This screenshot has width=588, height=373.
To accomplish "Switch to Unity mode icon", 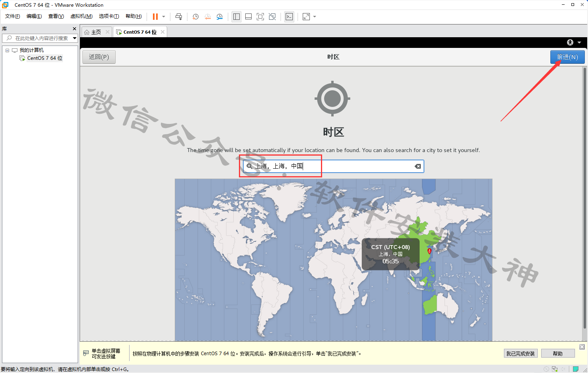I will tap(272, 17).
